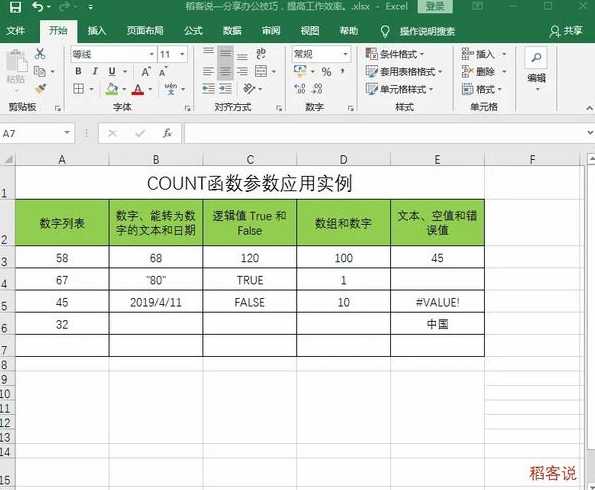Apply the red Font Color A
This screenshot has width=595, height=490.
click(x=138, y=89)
